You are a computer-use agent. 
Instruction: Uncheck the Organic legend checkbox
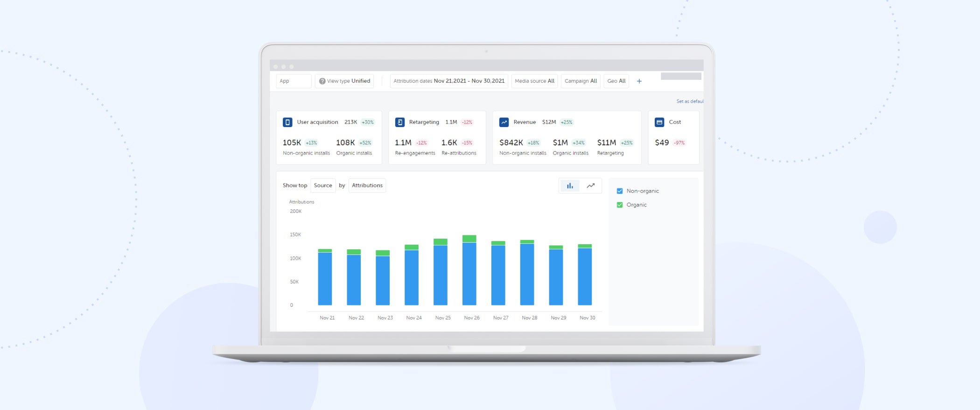click(x=620, y=205)
